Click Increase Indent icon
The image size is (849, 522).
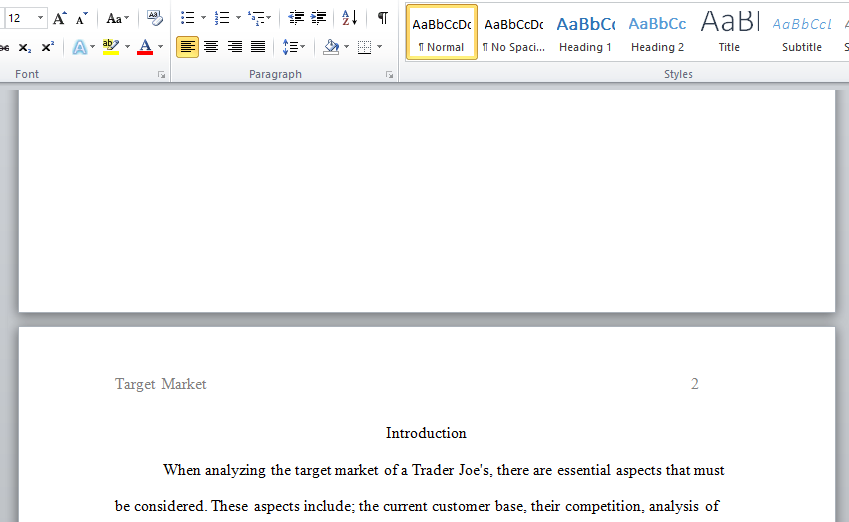[318, 18]
